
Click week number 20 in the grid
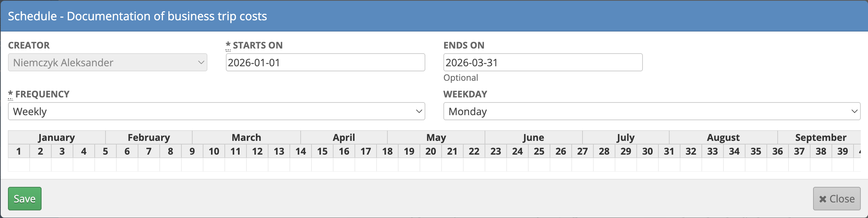pos(431,151)
